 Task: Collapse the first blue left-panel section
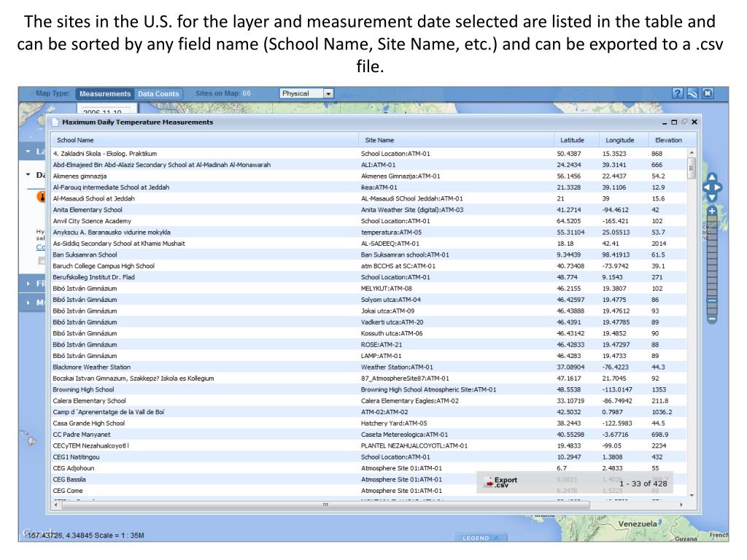pyautogui.click(x=28, y=152)
